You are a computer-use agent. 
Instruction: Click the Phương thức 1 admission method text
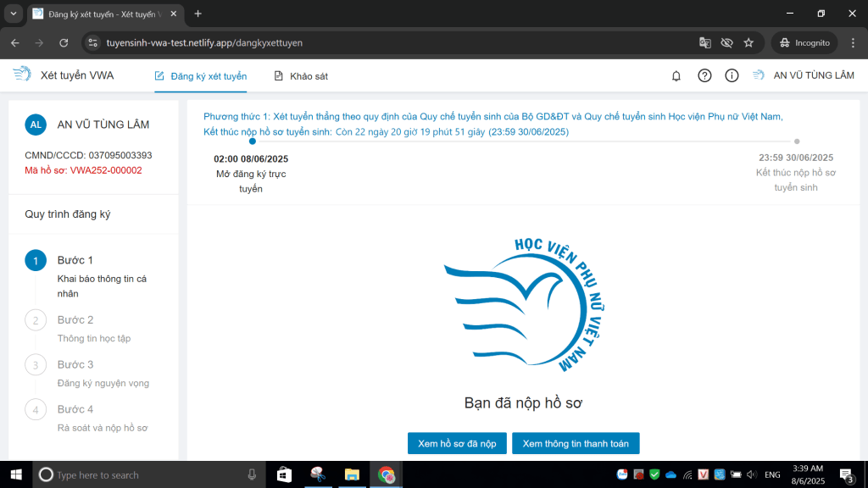[x=492, y=116]
